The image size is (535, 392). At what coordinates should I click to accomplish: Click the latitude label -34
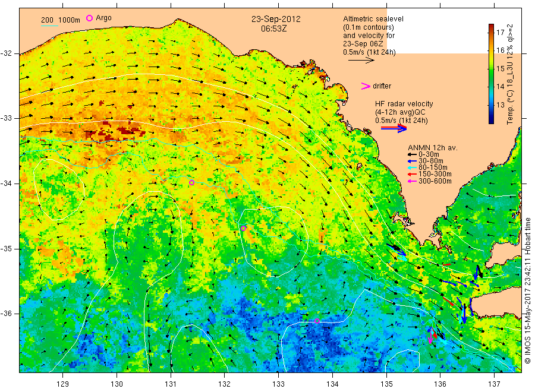6,184
